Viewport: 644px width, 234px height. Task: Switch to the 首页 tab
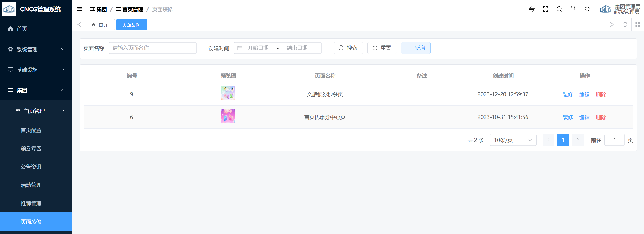point(100,25)
